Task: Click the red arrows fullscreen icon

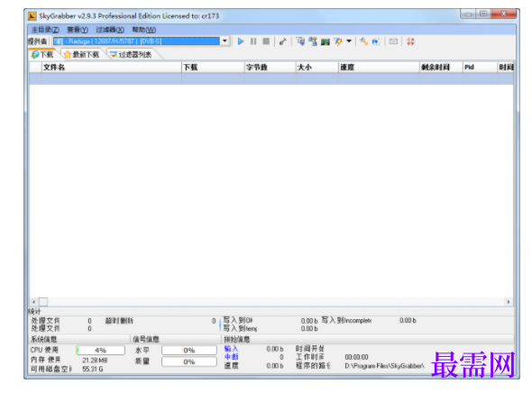Action: coord(410,41)
